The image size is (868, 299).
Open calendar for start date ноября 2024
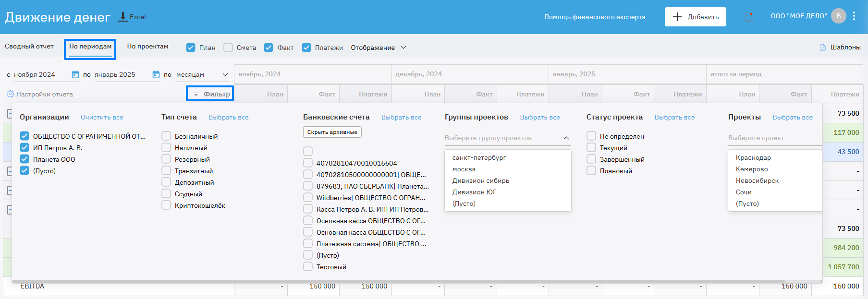click(x=75, y=74)
